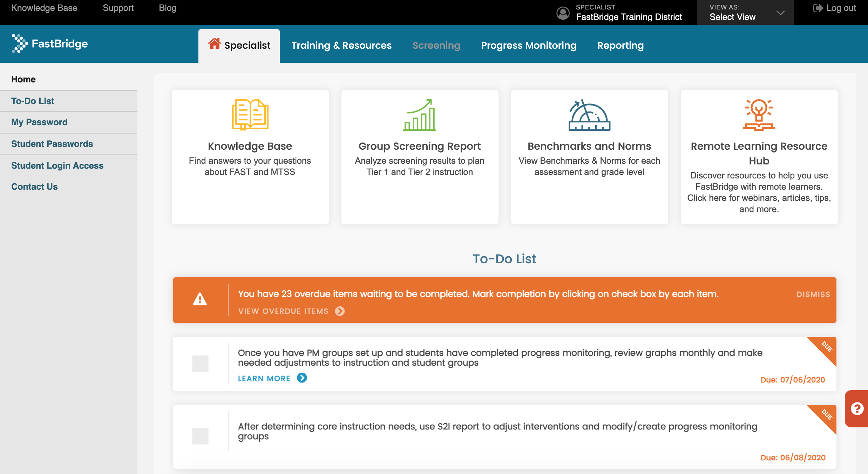The image size is (868, 474).
Task: Open the Knowledge Base book icon
Action: click(250, 115)
